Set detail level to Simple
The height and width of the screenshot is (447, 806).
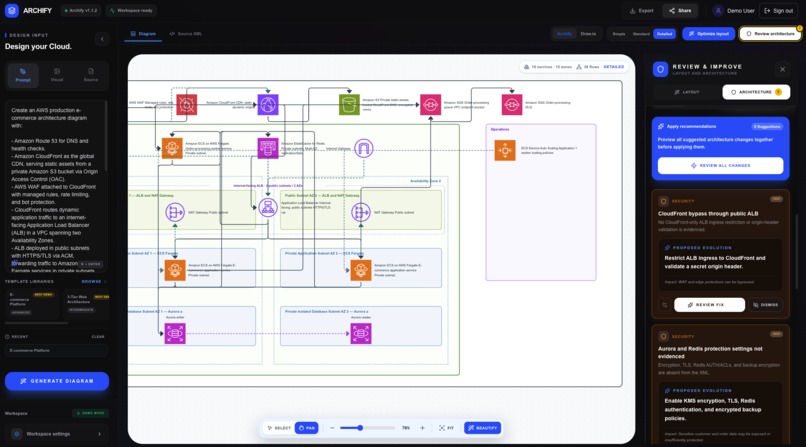click(x=619, y=34)
